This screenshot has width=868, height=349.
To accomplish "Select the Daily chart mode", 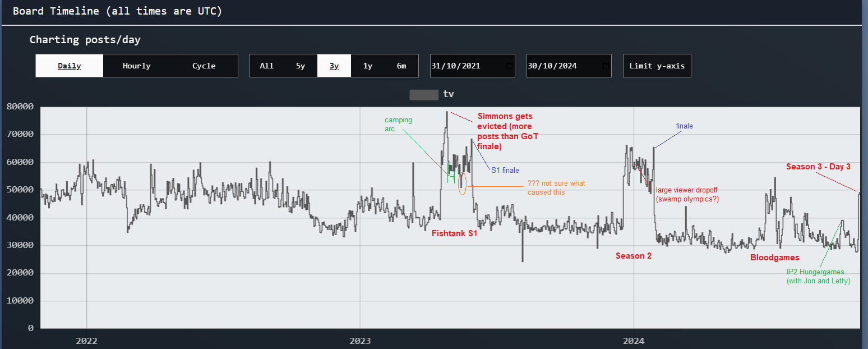I will tap(70, 66).
